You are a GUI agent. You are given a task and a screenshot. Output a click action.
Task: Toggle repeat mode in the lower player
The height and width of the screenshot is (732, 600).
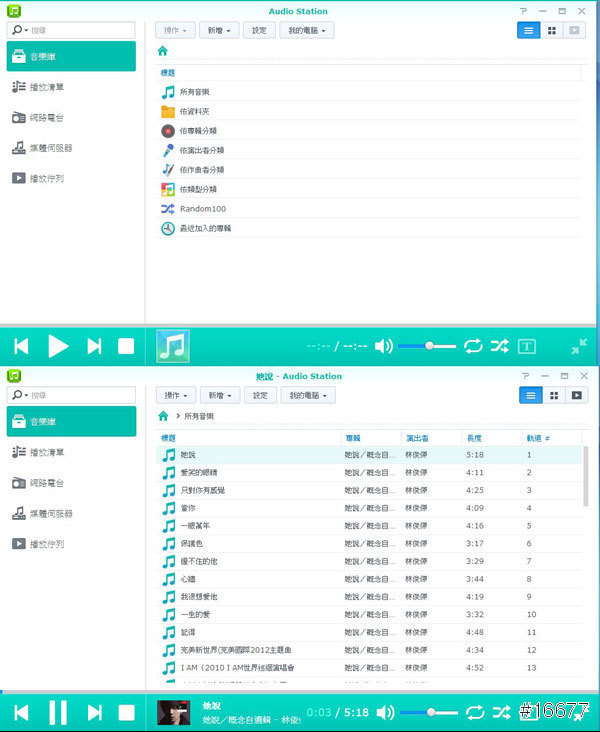[473, 712]
